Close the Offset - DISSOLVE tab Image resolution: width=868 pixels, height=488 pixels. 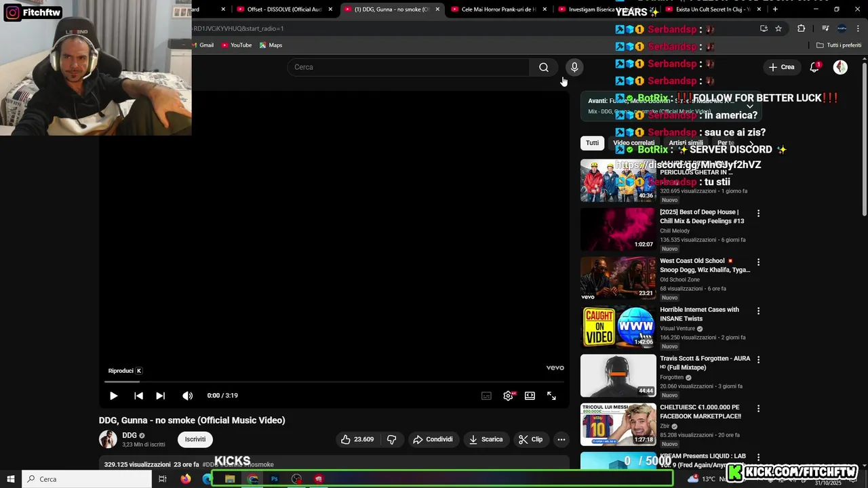[x=330, y=9]
